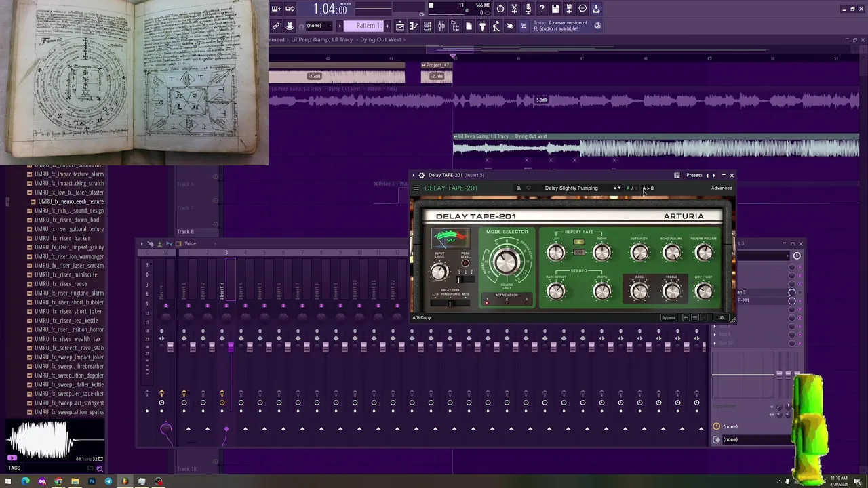868x488 pixels.
Task: Click the chain link icon in toolbar
Action: (x=276, y=26)
